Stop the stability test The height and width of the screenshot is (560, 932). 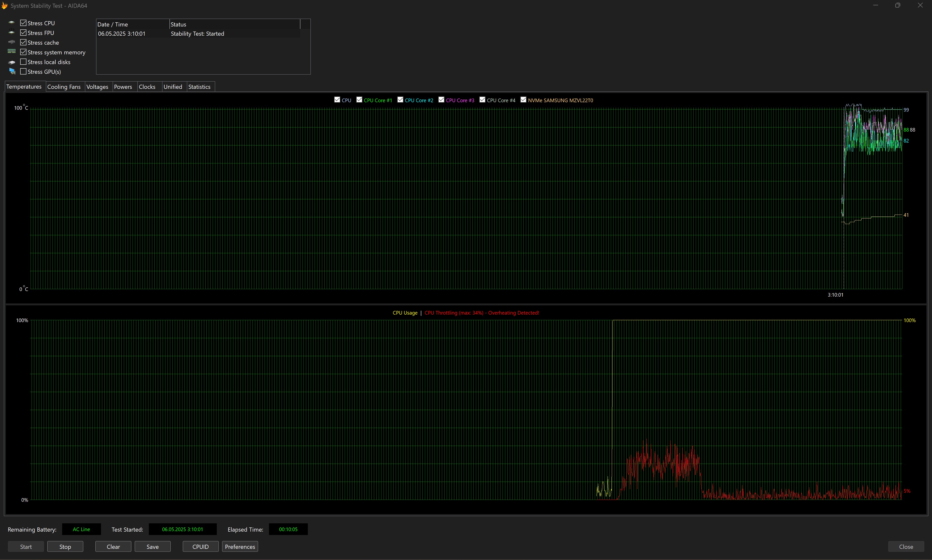(65, 546)
